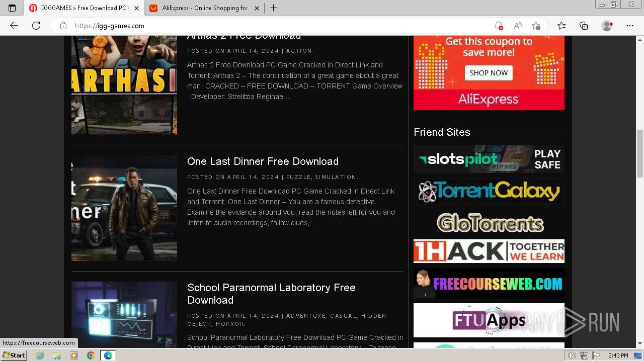644x362 pixels.
Task: Click the scrollbar up arrow
Action: [640, 39]
